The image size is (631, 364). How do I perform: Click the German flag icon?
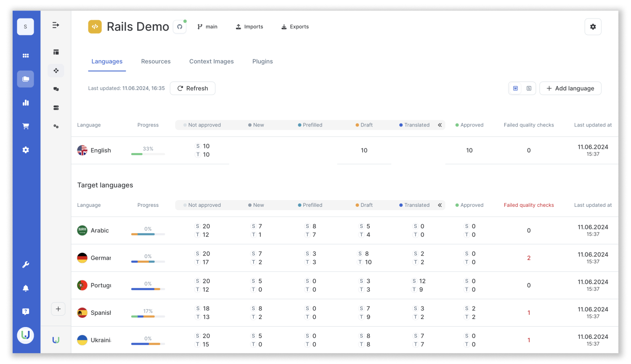(82, 258)
